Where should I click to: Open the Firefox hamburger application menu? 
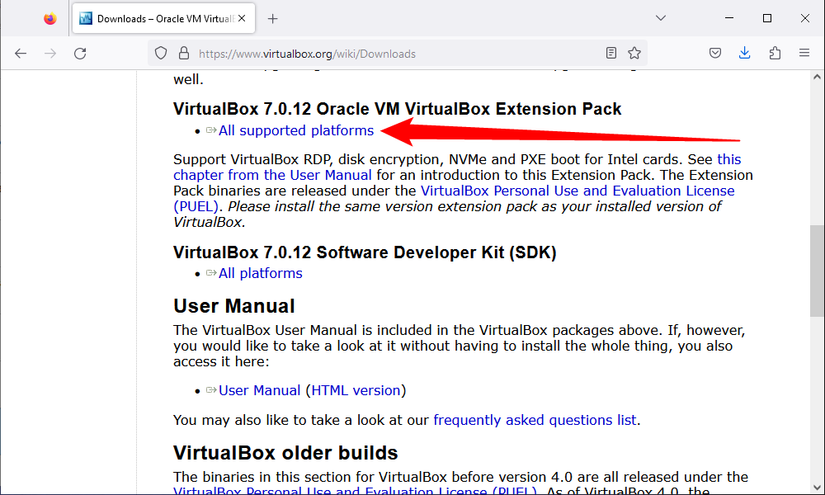click(804, 53)
